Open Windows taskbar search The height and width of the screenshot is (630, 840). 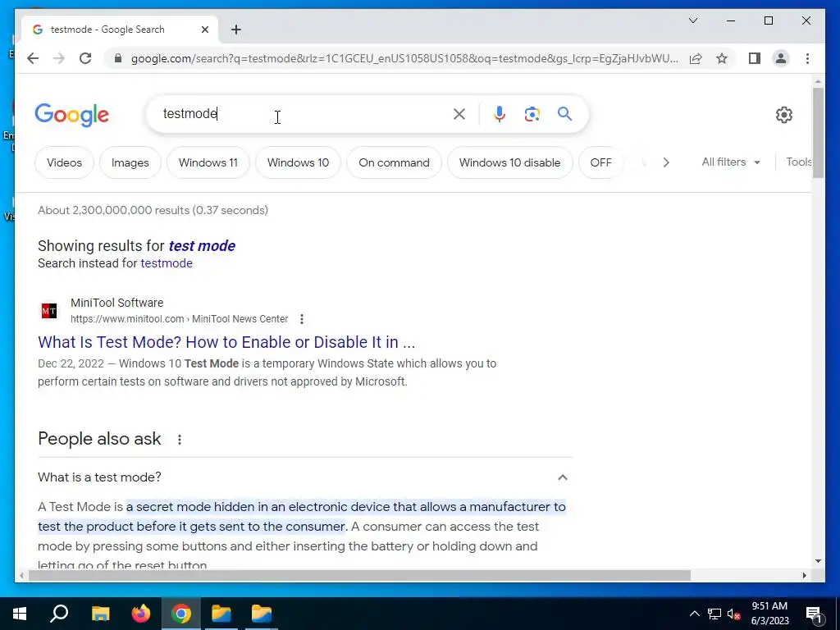(59, 614)
